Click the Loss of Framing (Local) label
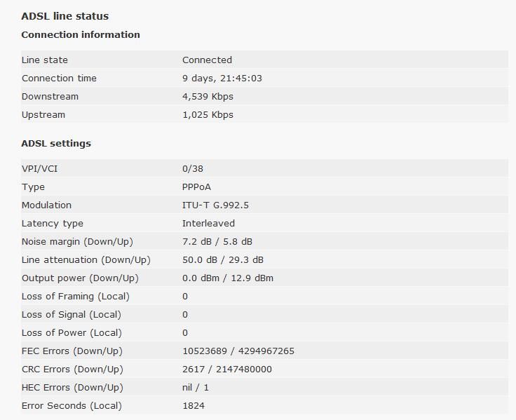516x420 pixels. [x=76, y=297]
